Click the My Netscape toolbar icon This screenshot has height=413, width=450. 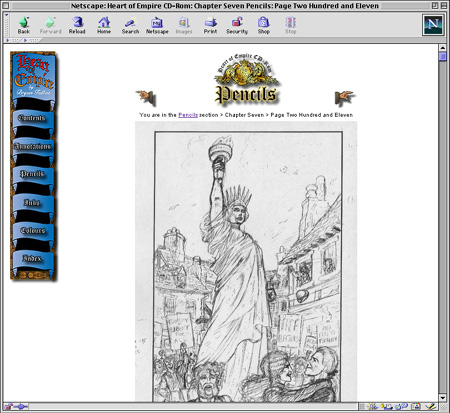point(157,26)
